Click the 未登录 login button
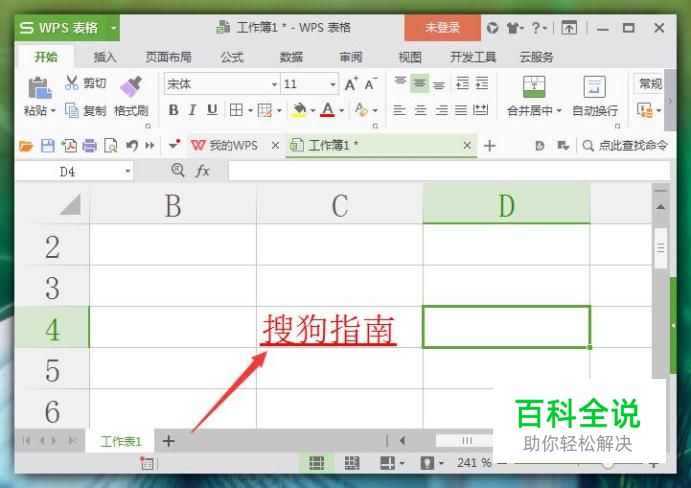The image size is (691, 488). pyautogui.click(x=442, y=27)
